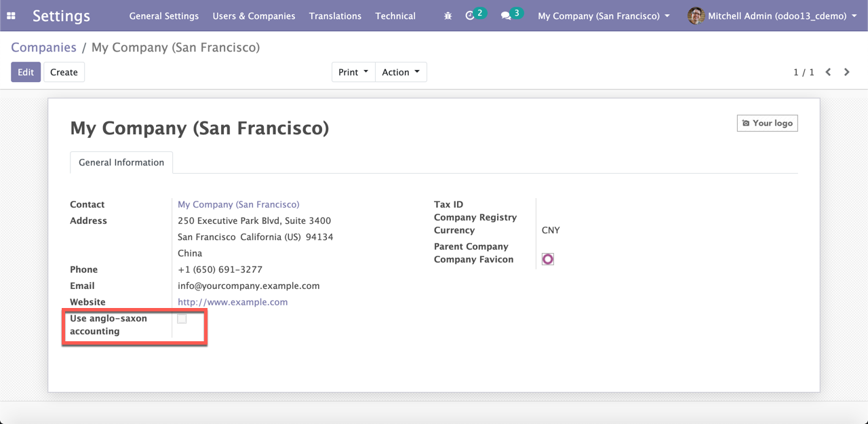Select the General Information tab

pyautogui.click(x=121, y=162)
